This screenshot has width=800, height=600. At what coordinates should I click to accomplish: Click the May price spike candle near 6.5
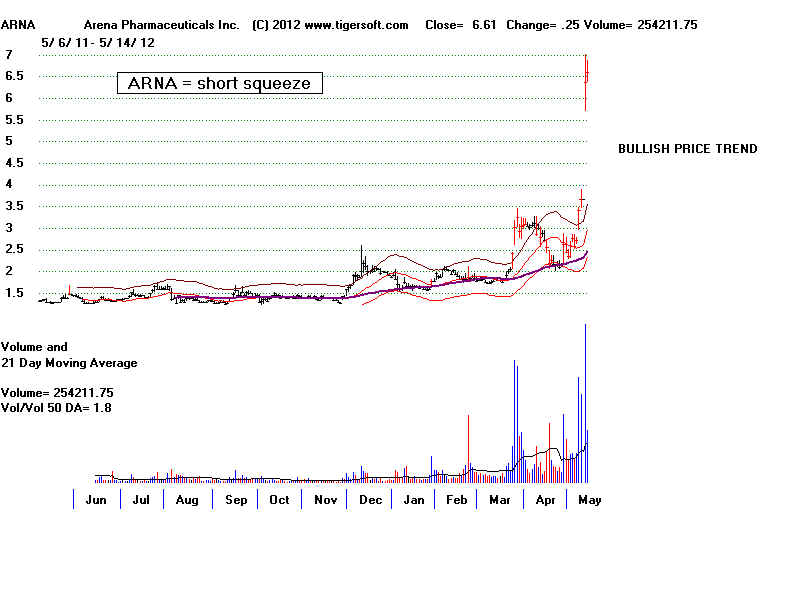[x=586, y=78]
